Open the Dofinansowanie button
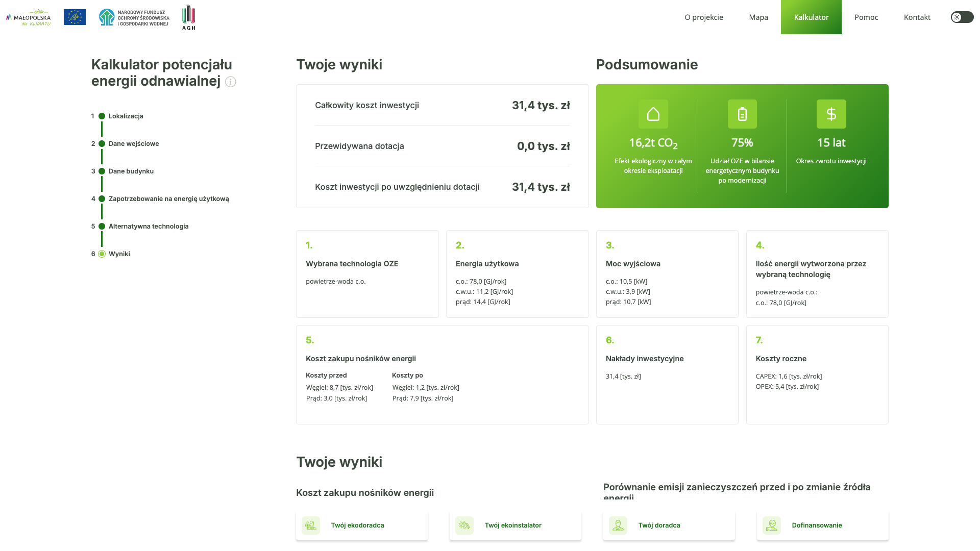980x551 pixels. (823, 525)
